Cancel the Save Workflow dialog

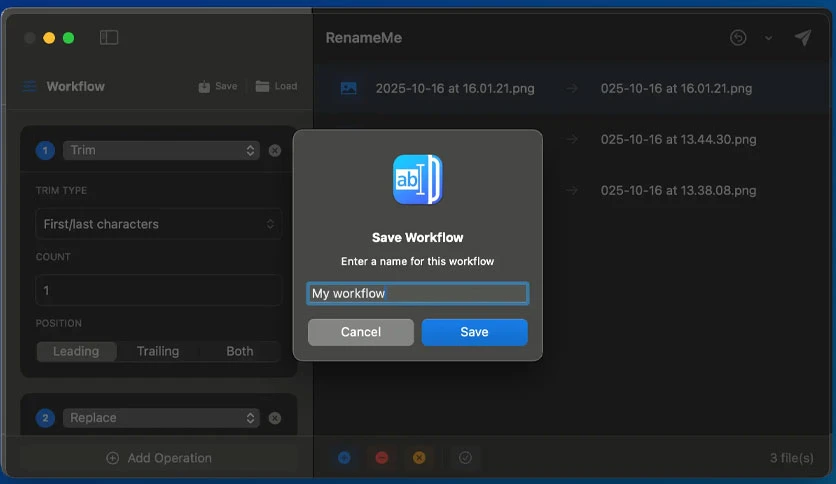(361, 332)
